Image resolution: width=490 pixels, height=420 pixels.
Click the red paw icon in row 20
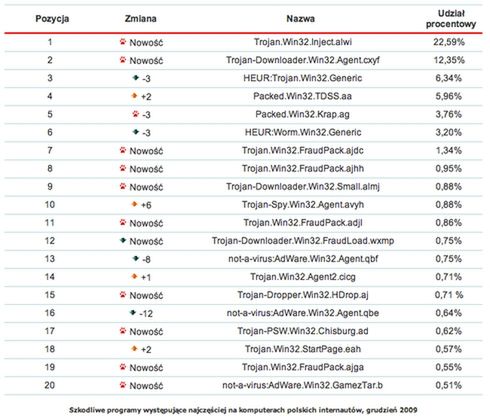tap(123, 385)
